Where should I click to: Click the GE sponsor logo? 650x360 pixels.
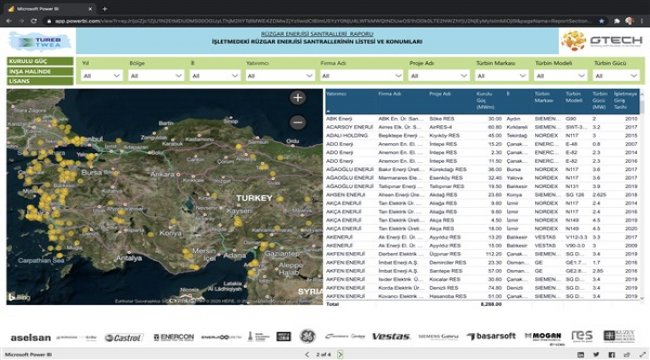[308, 336]
